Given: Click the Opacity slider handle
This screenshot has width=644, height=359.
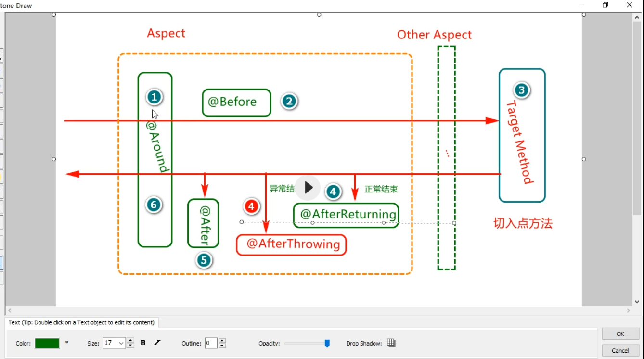Looking at the screenshot, I should pos(327,343).
